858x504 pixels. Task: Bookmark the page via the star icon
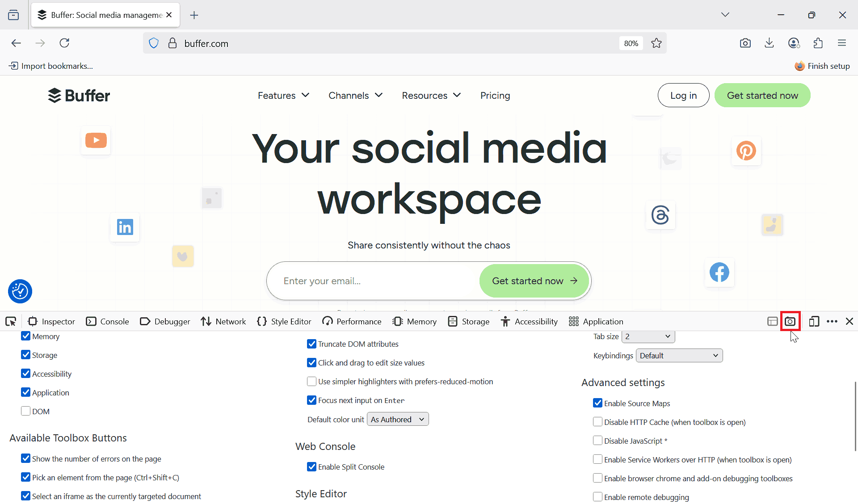point(656,43)
